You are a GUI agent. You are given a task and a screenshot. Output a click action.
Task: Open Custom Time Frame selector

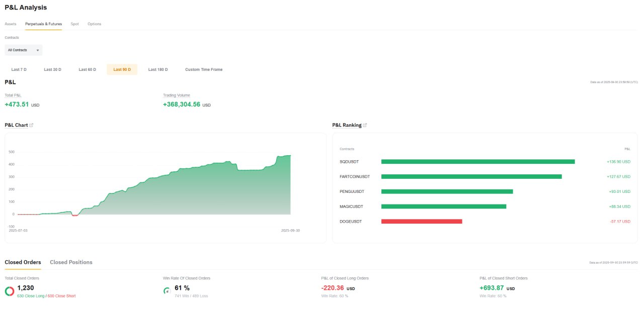(x=204, y=69)
